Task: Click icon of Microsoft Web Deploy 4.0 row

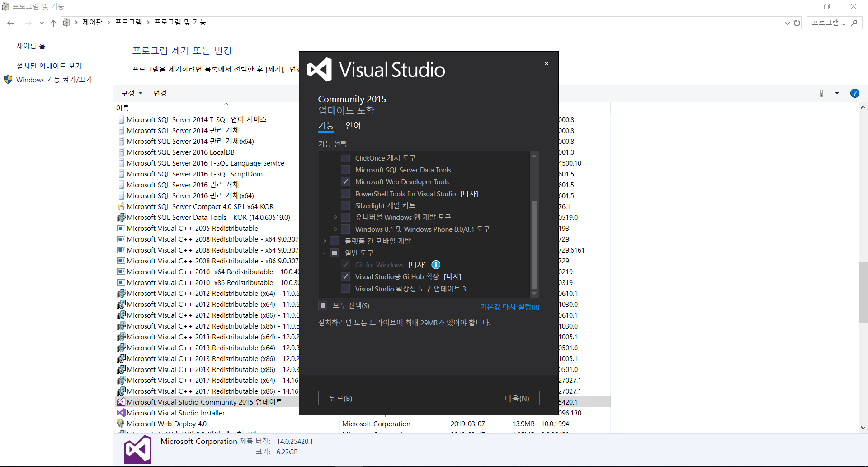Action: click(121, 424)
